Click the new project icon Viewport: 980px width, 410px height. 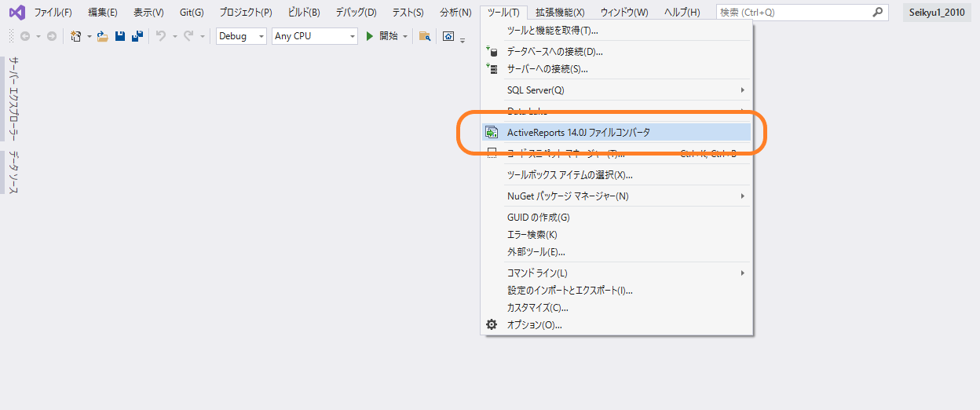click(x=76, y=36)
